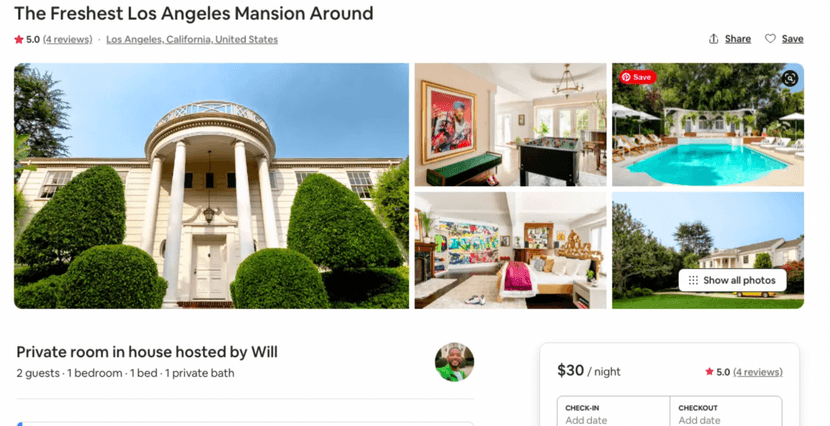The width and height of the screenshot is (830, 426).
Task: Click the red star rating icon near title
Action: point(19,39)
